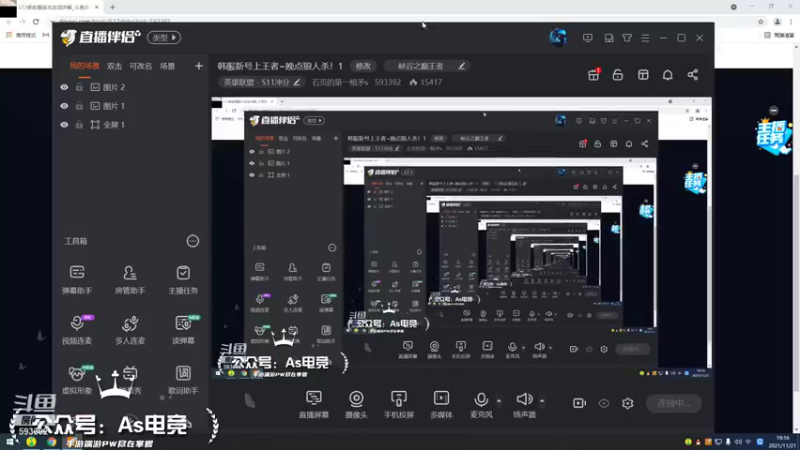Add a 手机投屏 phone-cast source
Image resolution: width=800 pixels, height=450 pixels.
pos(398,405)
